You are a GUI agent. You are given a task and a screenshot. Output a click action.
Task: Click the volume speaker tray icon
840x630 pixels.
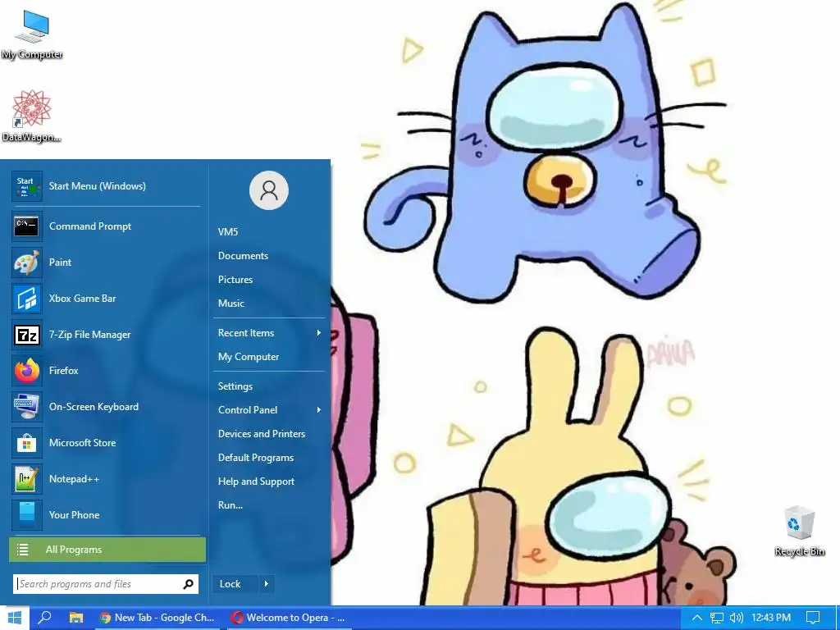[x=737, y=618]
